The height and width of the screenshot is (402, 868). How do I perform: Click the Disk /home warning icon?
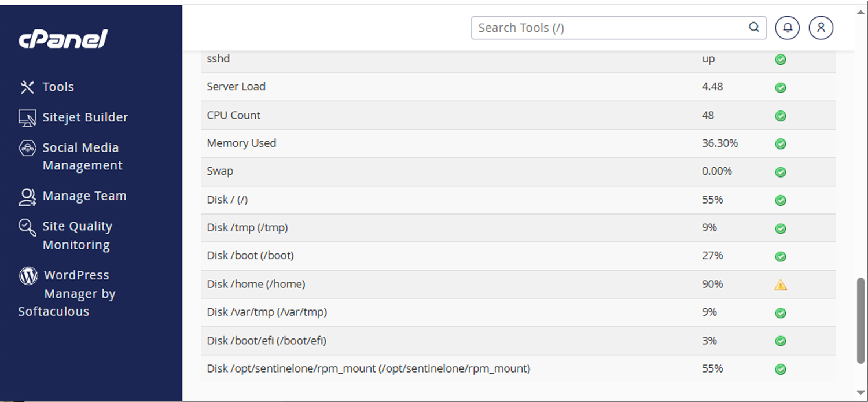point(781,285)
